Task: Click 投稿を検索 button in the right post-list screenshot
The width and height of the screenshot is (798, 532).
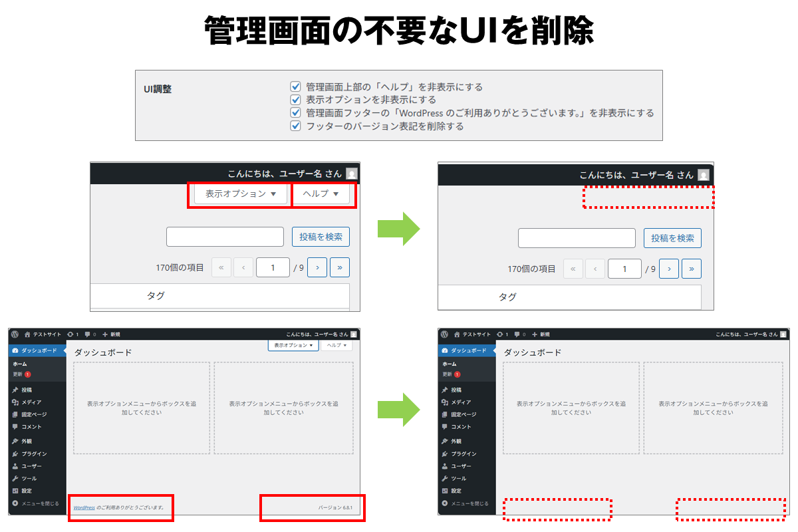Action: pos(672,238)
